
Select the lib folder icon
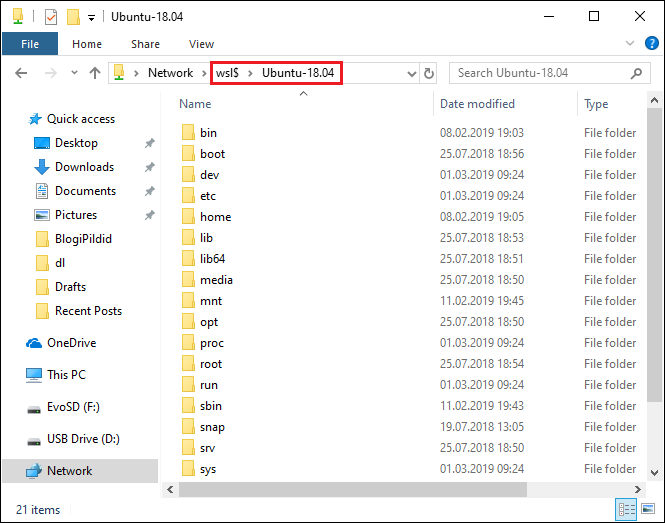[188, 237]
